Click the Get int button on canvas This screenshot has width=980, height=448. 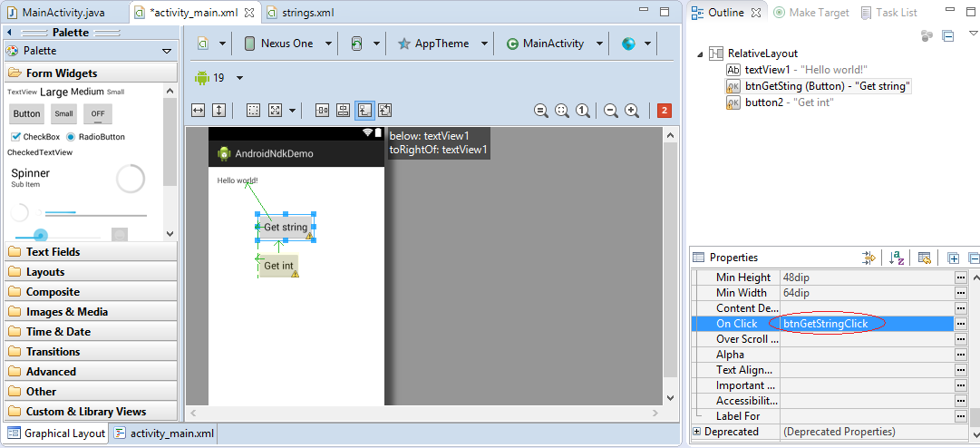click(278, 266)
